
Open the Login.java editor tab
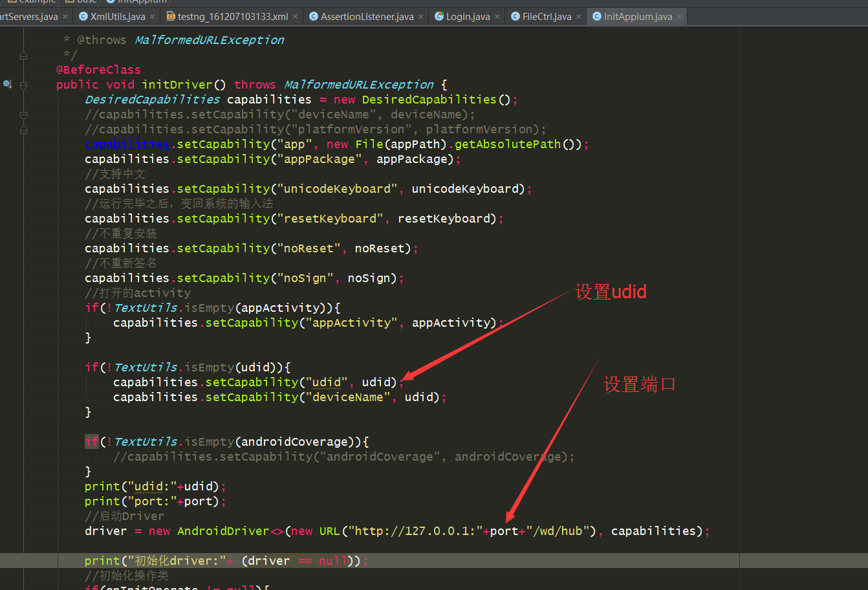[467, 16]
